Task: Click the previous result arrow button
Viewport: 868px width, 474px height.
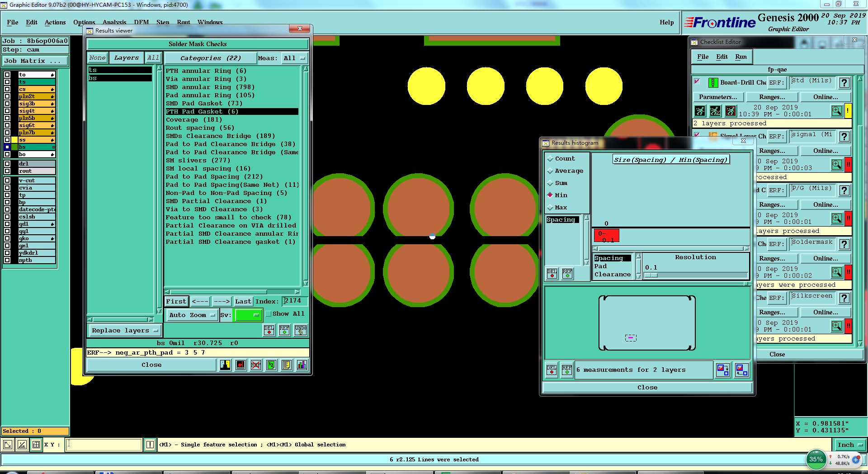Action: (x=200, y=302)
